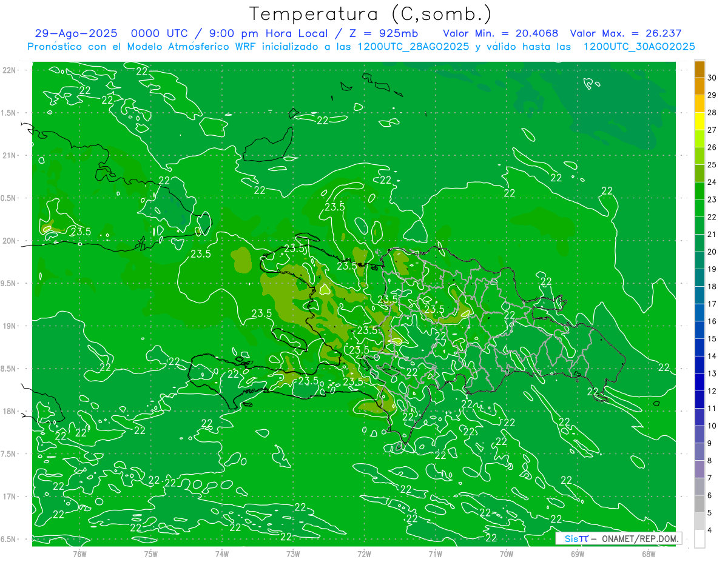The height and width of the screenshot is (562, 728).
Task: Click the "73W" longitude axis label
Action: (293, 554)
